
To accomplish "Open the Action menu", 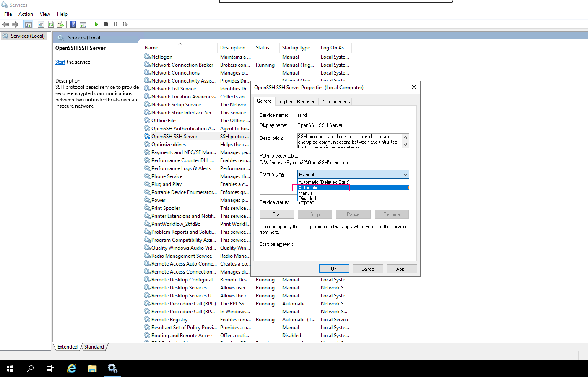I will (x=26, y=14).
